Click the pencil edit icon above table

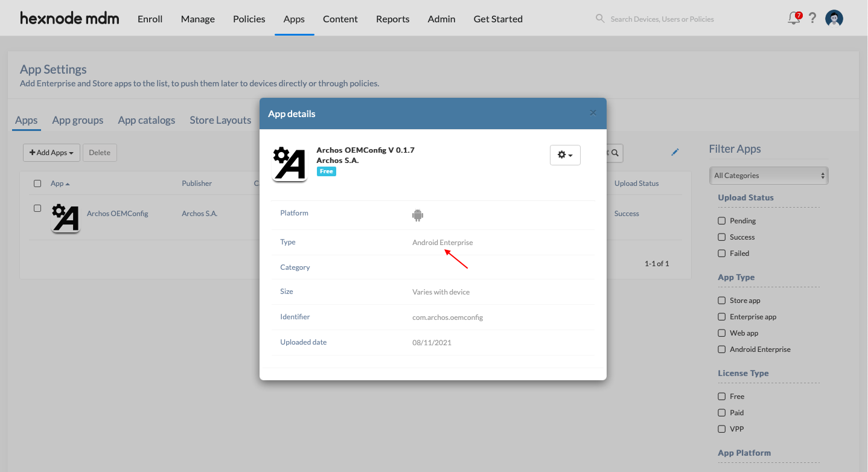(675, 152)
